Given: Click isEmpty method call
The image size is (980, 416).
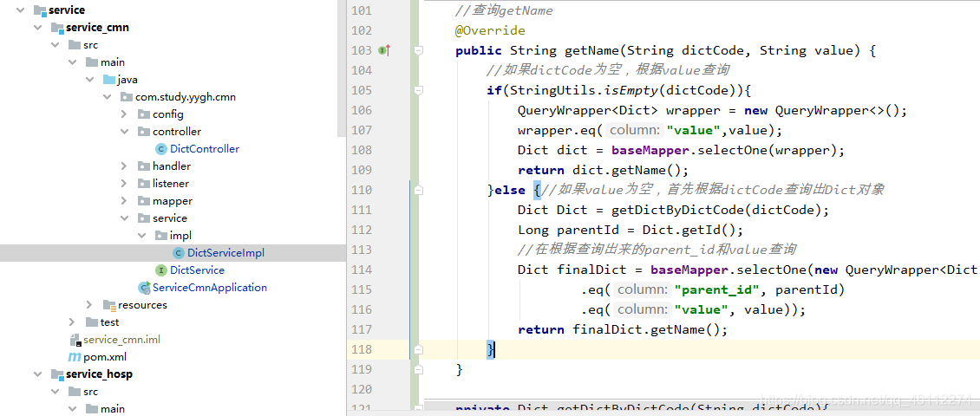Looking at the screenshot, I should tap(630, 91).
